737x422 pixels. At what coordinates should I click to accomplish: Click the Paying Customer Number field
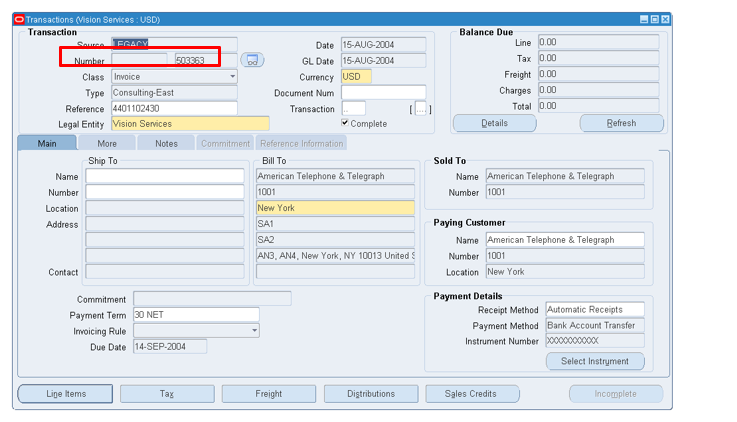point(565,256)
